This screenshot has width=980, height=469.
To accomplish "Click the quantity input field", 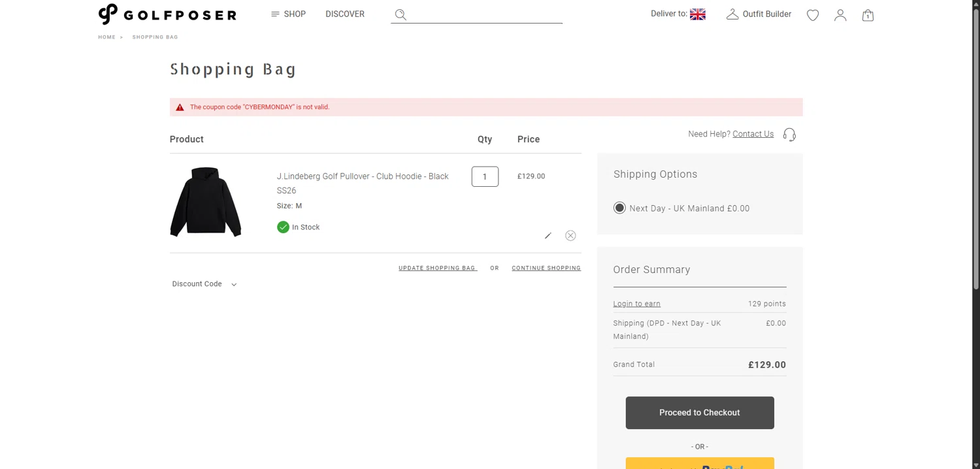I will 485,176.
